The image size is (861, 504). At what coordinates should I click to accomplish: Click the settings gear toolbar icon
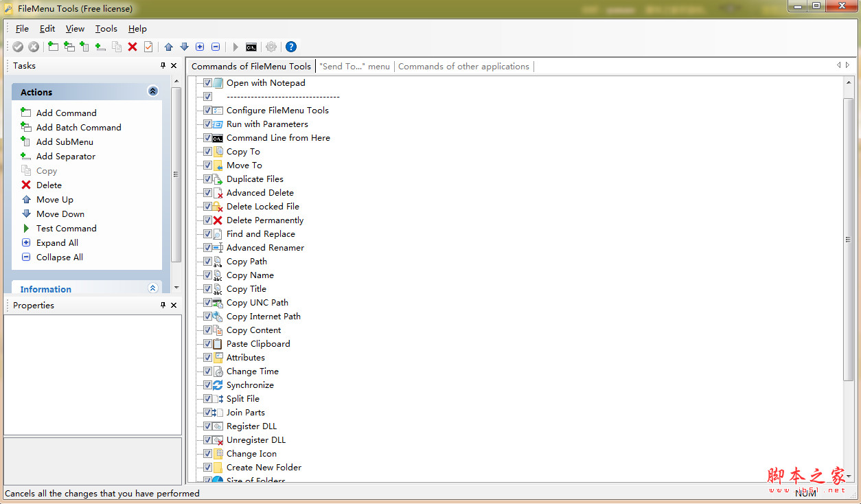[271, 47]
